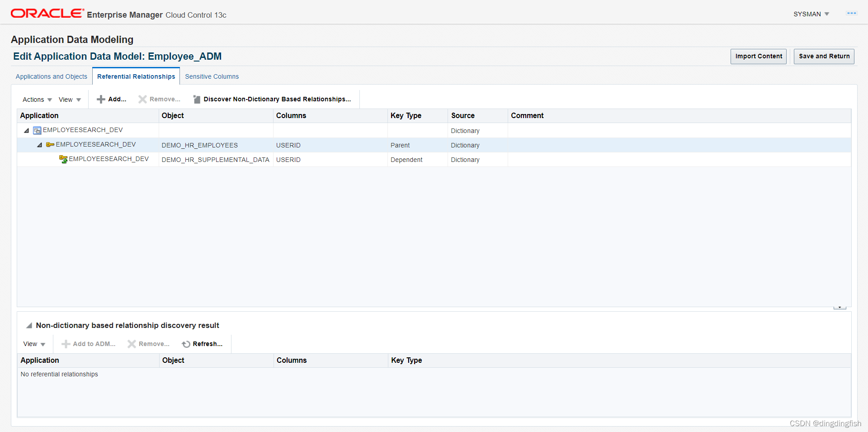Viewport: 868px width, 432px height.
Task: Click the upper Object column header
Action: click(216, 116)
